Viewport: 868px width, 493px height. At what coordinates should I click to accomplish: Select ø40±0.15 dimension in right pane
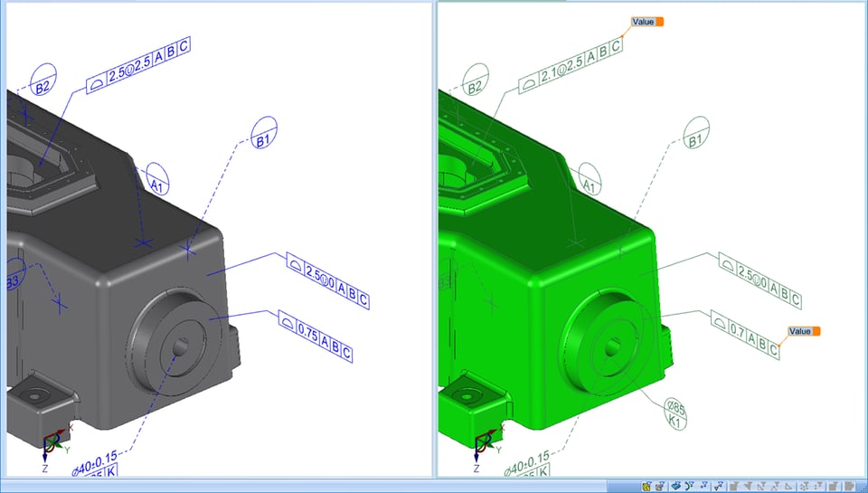pyautogui.click(x=527, y=462)
